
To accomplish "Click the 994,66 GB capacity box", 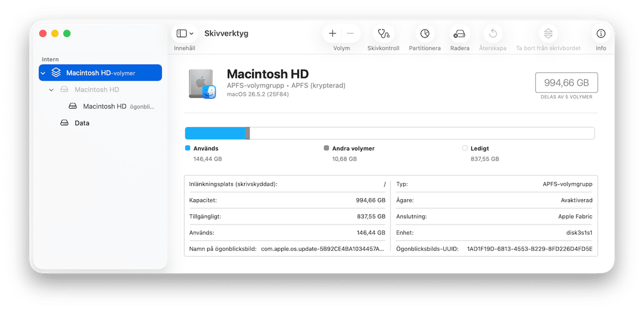I will (x=566, y=83).
